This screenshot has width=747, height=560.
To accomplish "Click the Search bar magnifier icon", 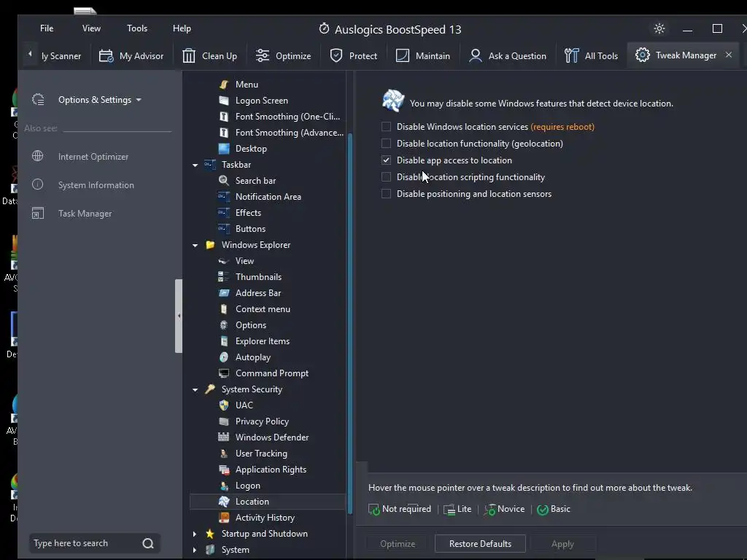I will point(224,181).
